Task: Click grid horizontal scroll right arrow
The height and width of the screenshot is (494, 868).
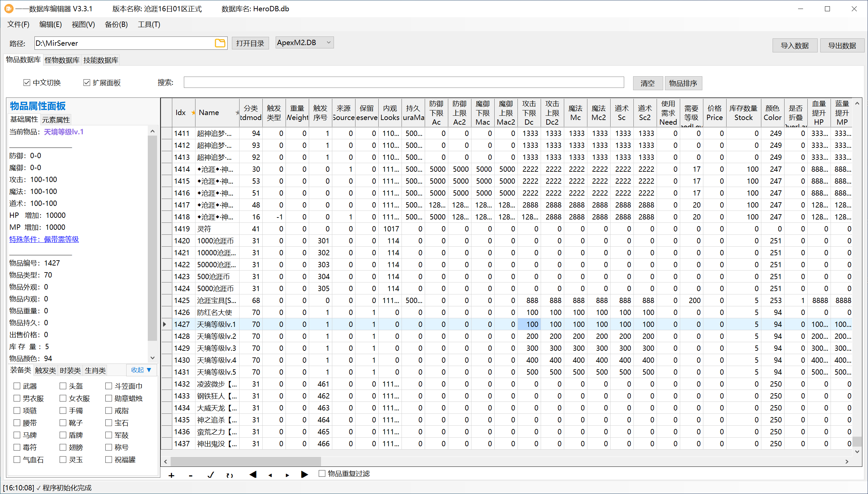Action: point(847,462)
